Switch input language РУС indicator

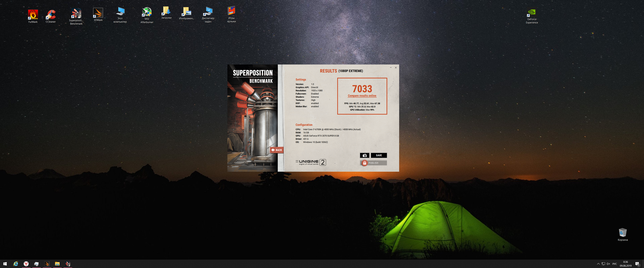(614, 264)
